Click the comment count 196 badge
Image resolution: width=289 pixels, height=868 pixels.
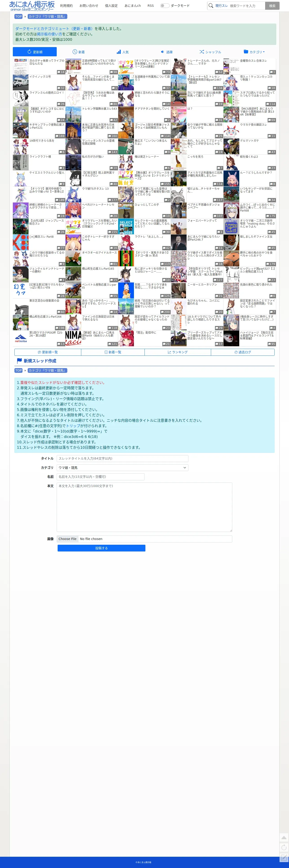coord(60,328)
